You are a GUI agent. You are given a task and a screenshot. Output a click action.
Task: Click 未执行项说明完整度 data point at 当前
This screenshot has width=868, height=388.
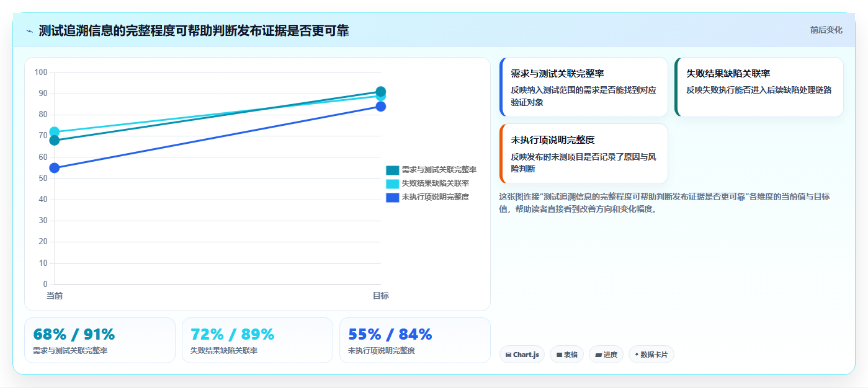point(55,168)
